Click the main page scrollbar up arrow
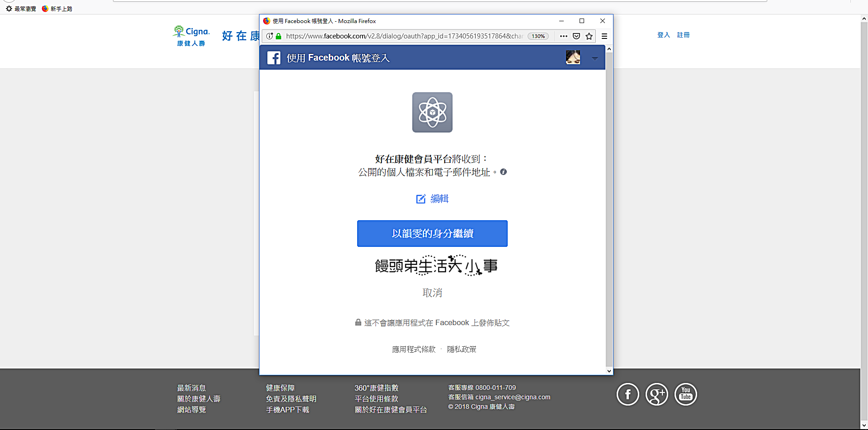 point(864,19)
